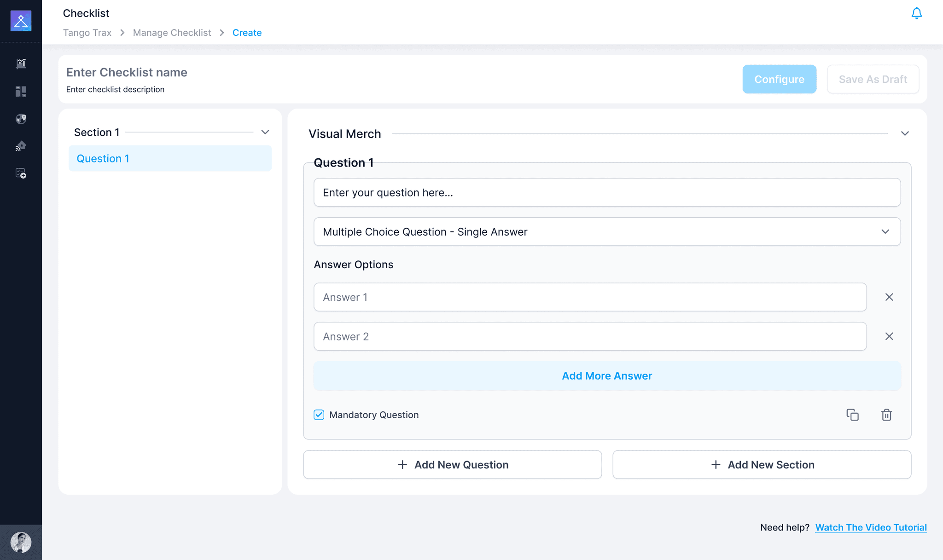The image size is (943, 560).
Task: Open the analytics chart sidebar icon
Action: pos(21,64)
